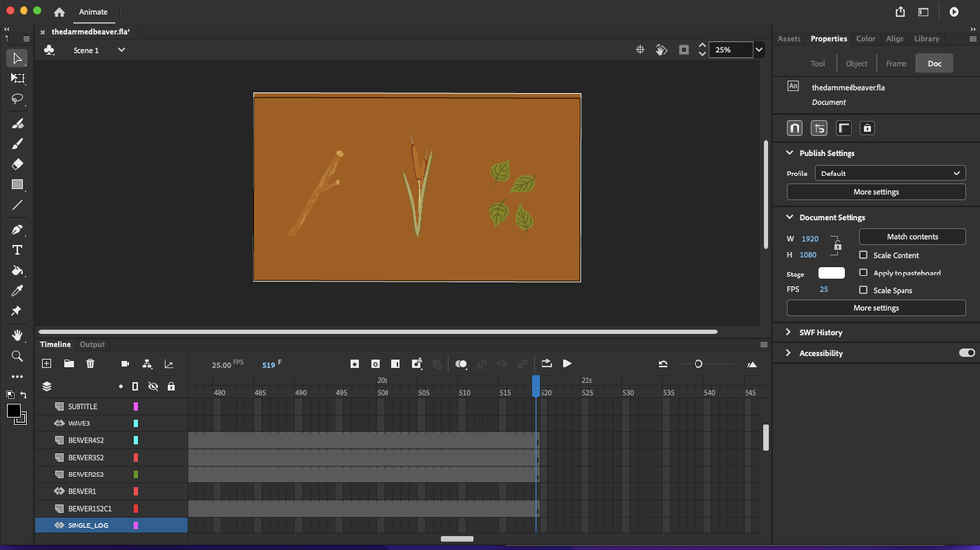980x550 pixels.
Task: Click the timeline zoom slider handle
Action: 698,364
